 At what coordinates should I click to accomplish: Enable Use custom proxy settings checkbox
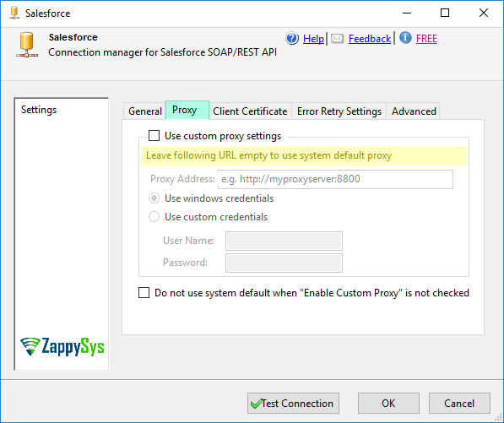tap(154, 136)
